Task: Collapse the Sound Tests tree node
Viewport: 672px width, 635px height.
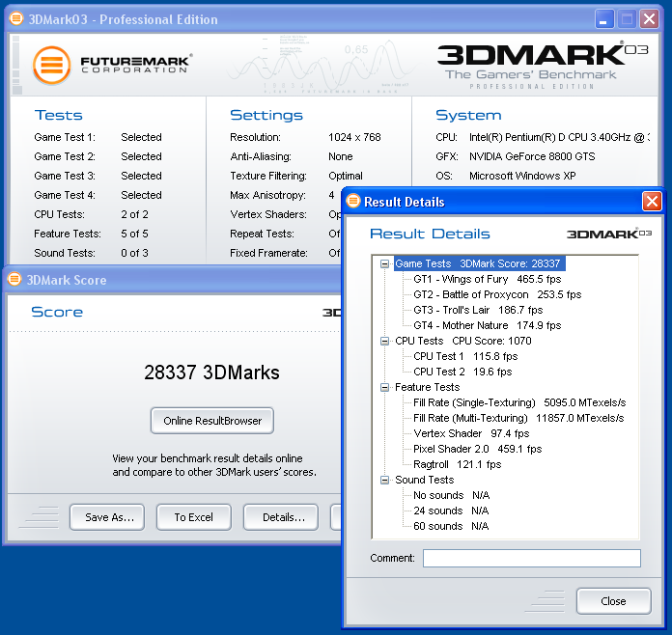Action: pos(385,480)
